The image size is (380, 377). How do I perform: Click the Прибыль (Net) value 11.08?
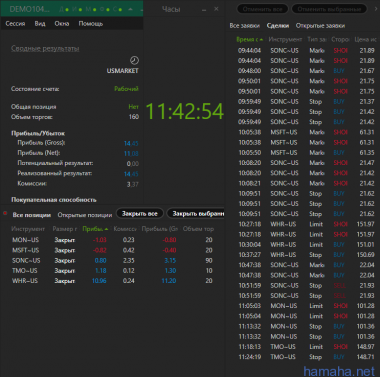[x=131, y=154]
